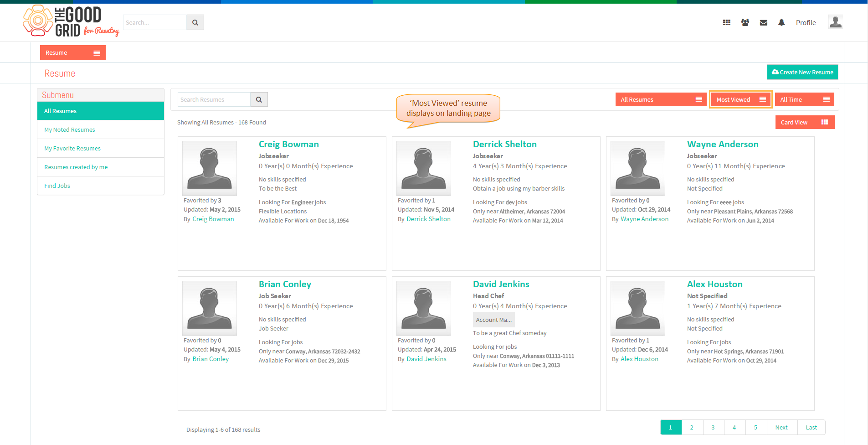868x445 pixels.
Task: Open the messages envelope icon
Action: tap(764, 23)
